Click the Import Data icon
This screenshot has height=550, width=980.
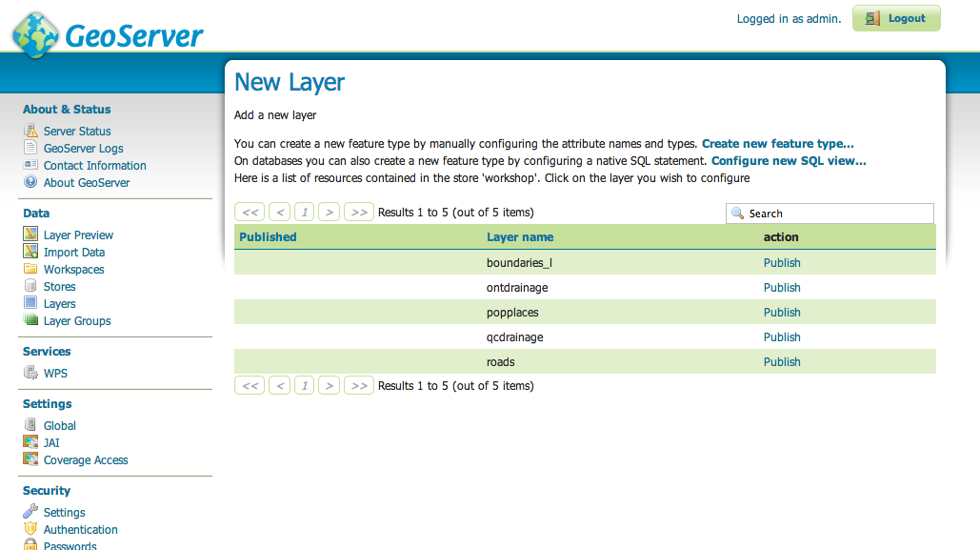pyautogui.click(x=30, y=252)
